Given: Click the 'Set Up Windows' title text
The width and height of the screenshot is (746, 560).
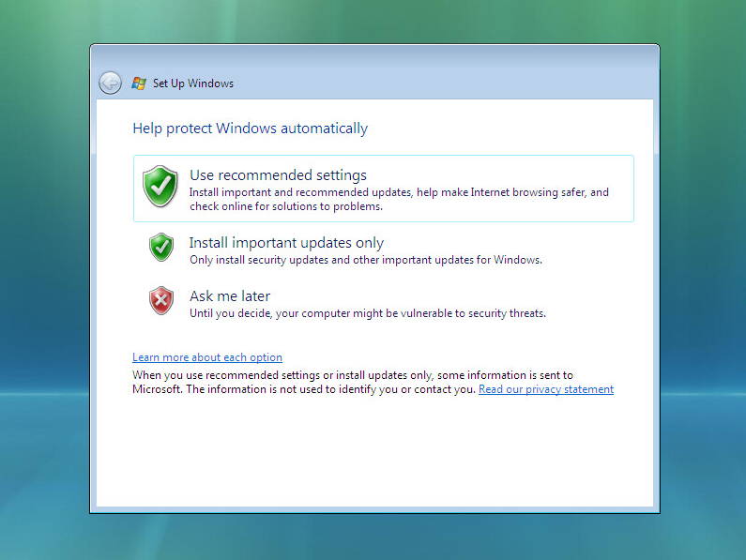Looking at the screenshot, I should [x=193, y=83].
